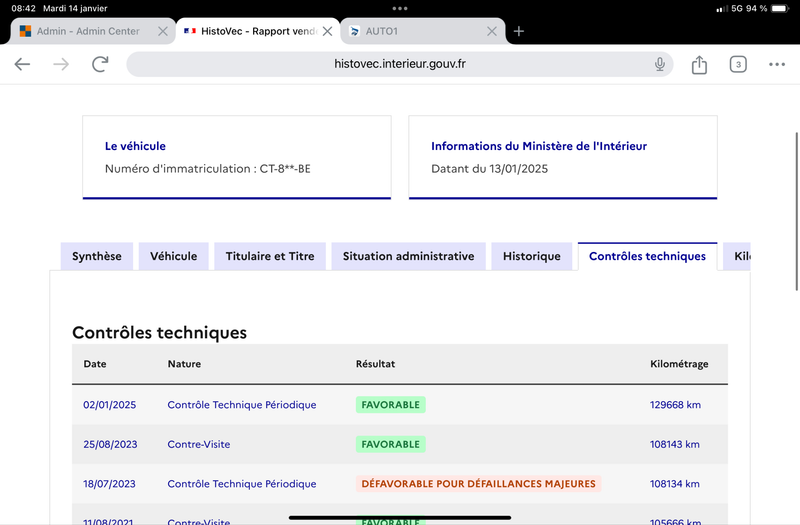
Task: Click the date 25/08/2023
Action: coord(110,444)
